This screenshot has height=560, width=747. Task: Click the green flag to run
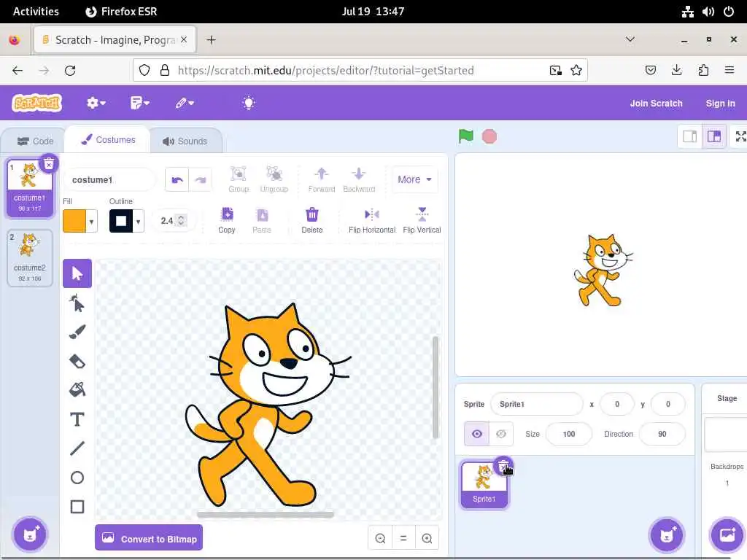pos(466,136)
